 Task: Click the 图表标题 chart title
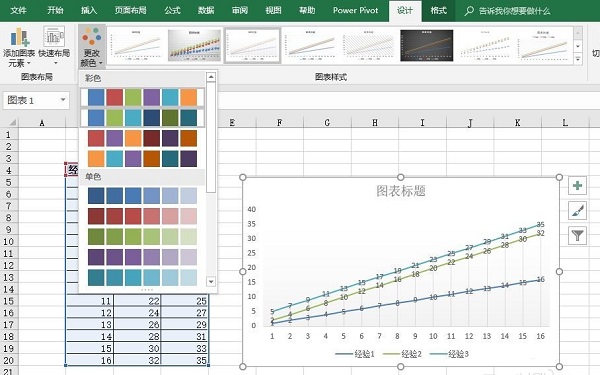coord(401,191)
